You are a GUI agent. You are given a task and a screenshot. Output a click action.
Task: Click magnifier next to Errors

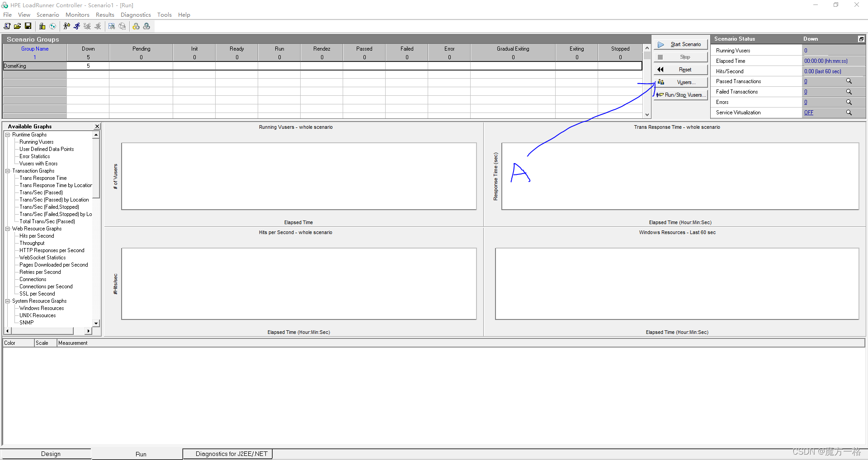pyautogui.click(x=849, y=102)
